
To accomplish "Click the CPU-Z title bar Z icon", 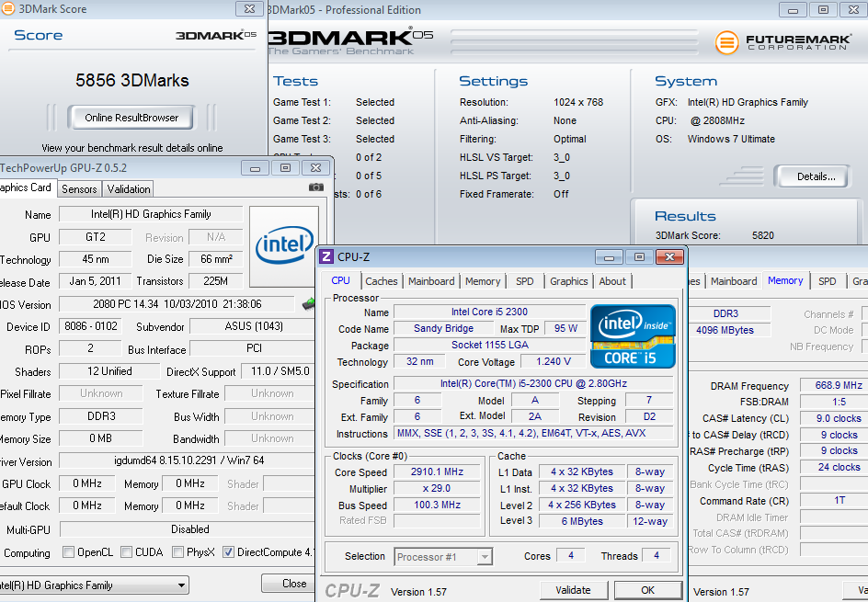I will [326, 256].
